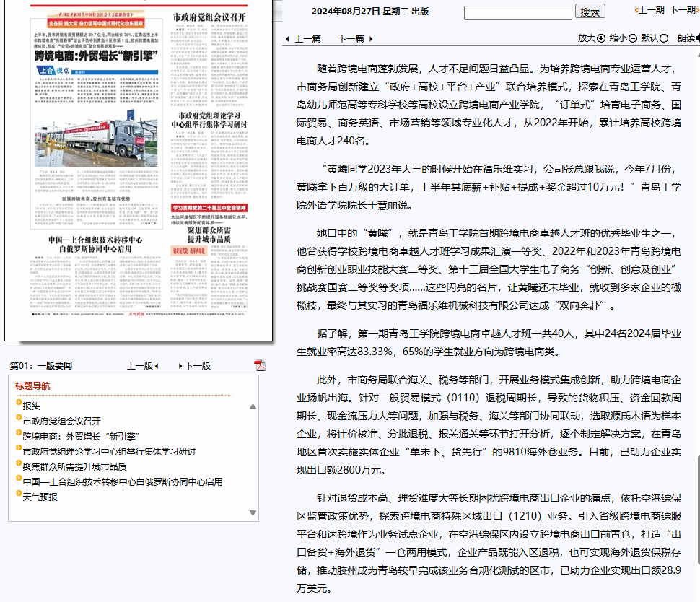Open 报头 entry in headline navigation

pyautogui.click(x=31, y=406)
